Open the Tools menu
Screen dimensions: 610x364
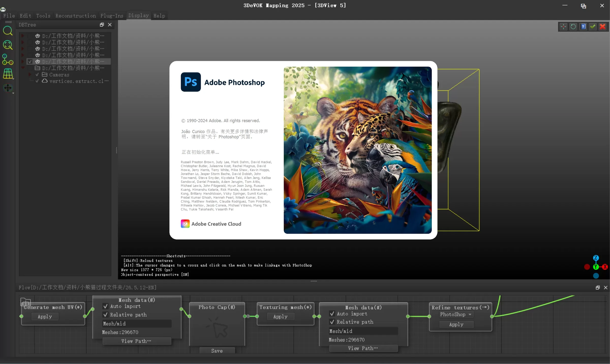click(43, 16)
